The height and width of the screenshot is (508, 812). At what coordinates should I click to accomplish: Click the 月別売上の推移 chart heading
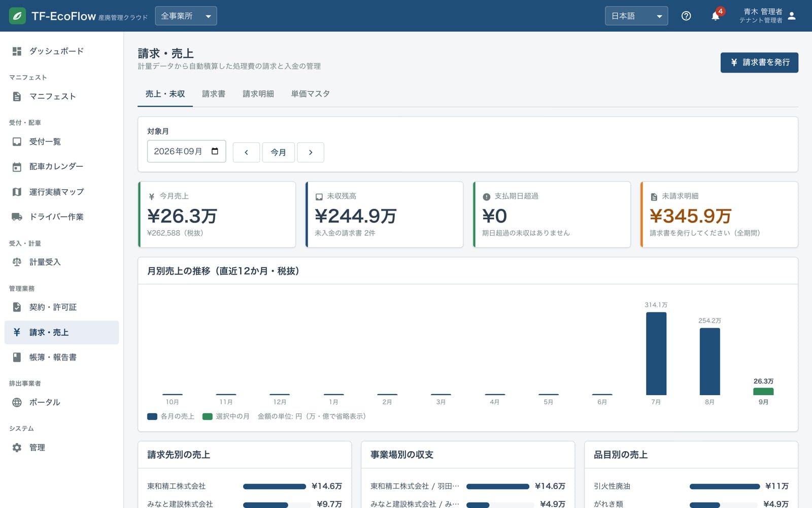[x=223, y=271]
